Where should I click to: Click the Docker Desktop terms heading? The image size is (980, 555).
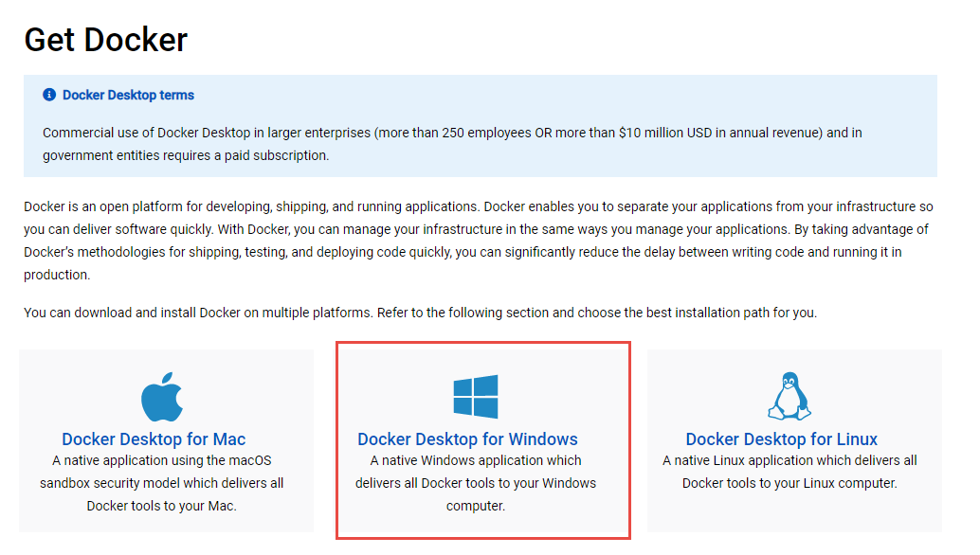point(128,95)
